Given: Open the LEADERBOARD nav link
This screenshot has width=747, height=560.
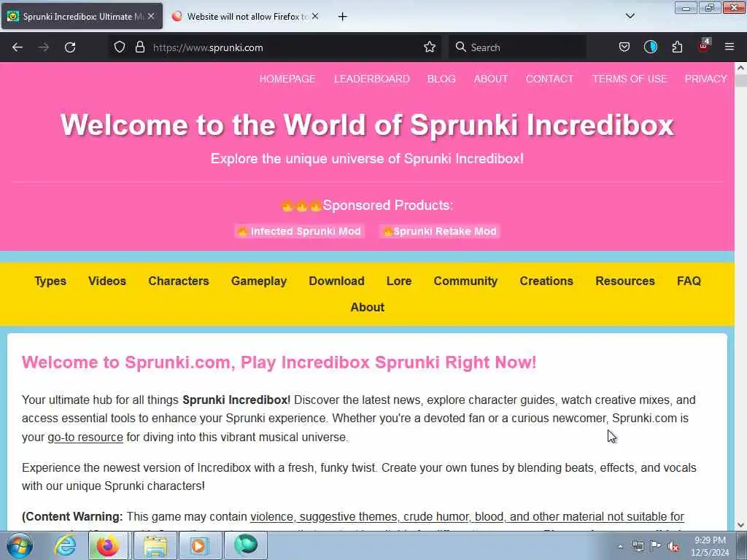Looking at the screenshot, I should [x=371, y=79].
